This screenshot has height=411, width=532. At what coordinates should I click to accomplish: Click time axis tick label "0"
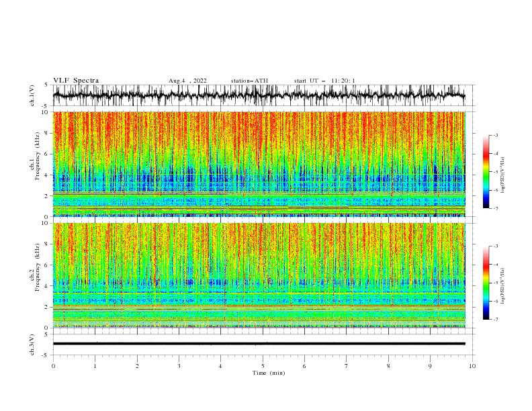coord(53,366)
